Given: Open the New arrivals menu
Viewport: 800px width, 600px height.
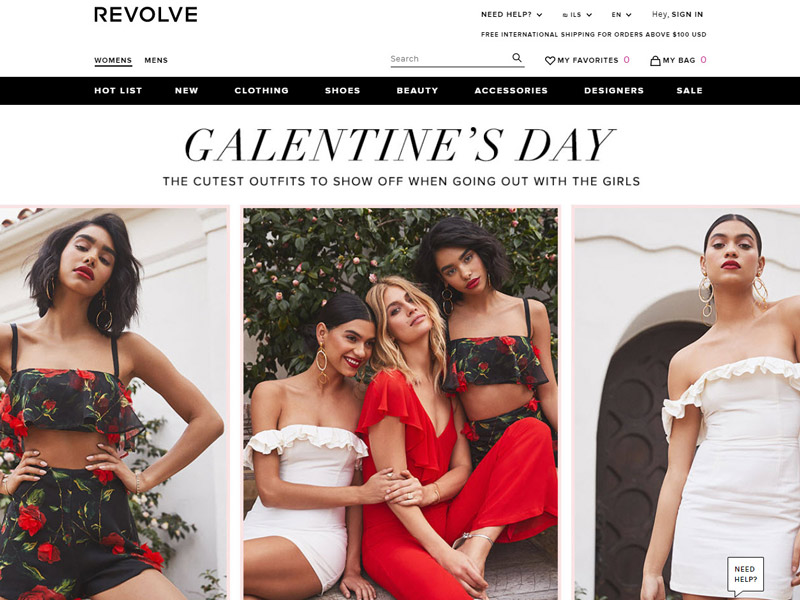Looking at the screenshot, I should [186, 91].
